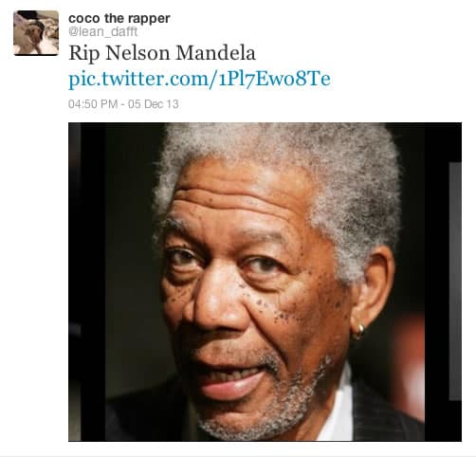Click the forehead wrinkles in the photo
Viewport: 476px width, 457px height.
pos(234,202)
